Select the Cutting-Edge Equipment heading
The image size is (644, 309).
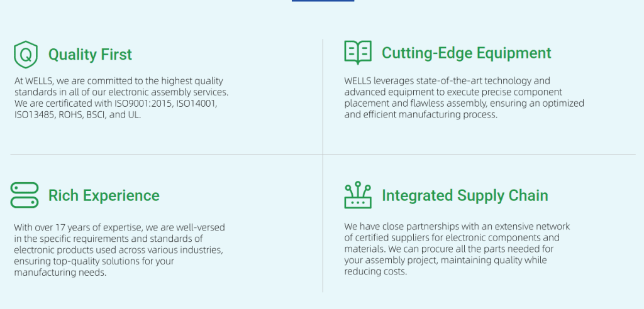click(x=466, y=53)
